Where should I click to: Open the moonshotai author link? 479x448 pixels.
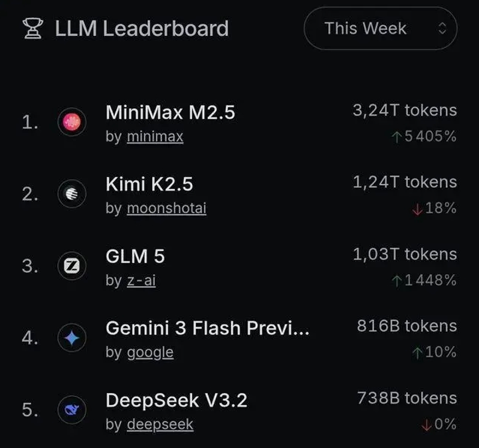click(x=166, y=208)
